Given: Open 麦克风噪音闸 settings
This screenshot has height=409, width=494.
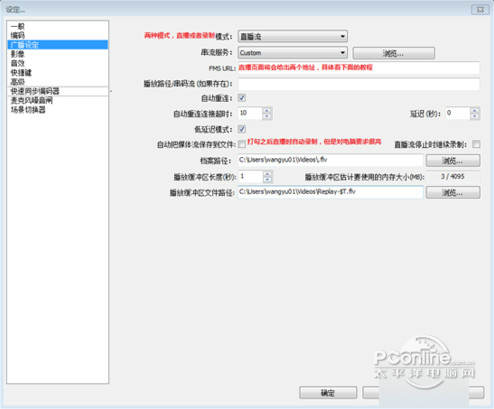Looking at the screenshot, I should point(57,100).
